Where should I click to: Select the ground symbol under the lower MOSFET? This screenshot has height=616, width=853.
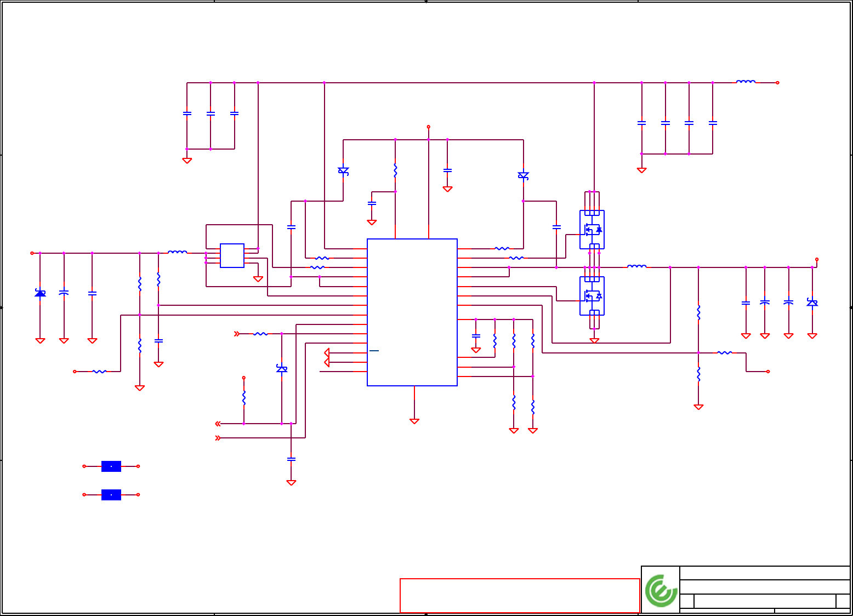[594, 340]
